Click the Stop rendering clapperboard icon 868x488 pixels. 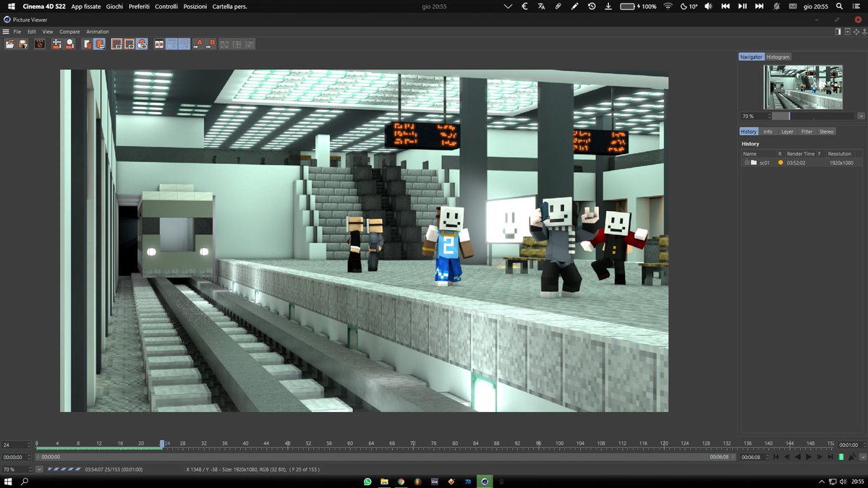coord(40,43)
